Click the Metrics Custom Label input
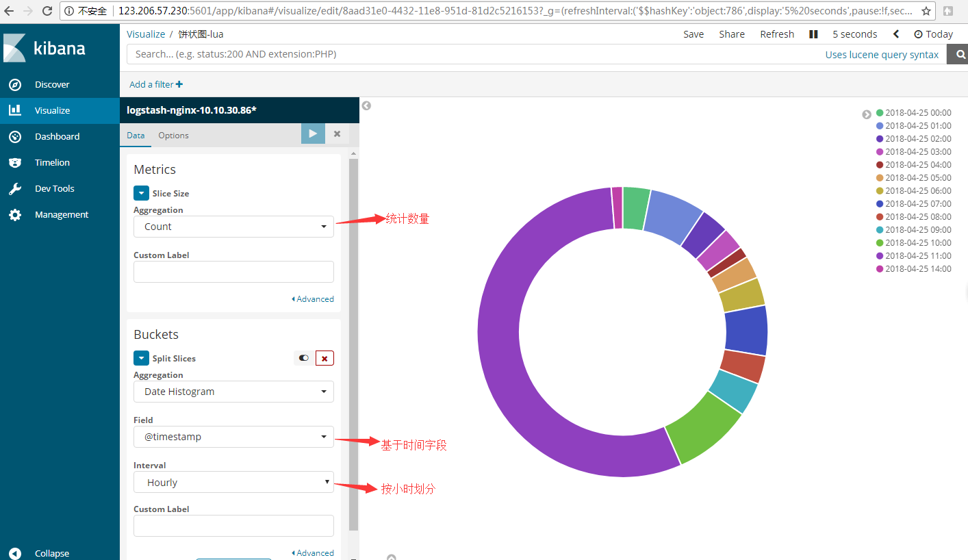 click(233, 272)
